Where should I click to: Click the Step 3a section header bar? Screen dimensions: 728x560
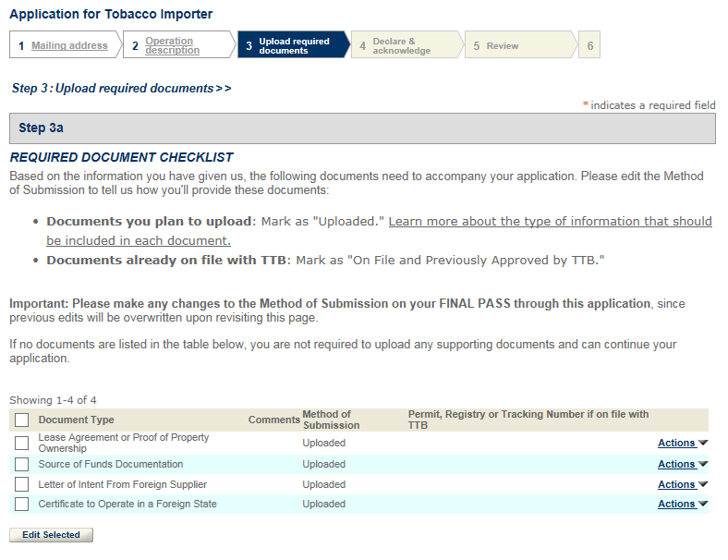pos(362,128)
